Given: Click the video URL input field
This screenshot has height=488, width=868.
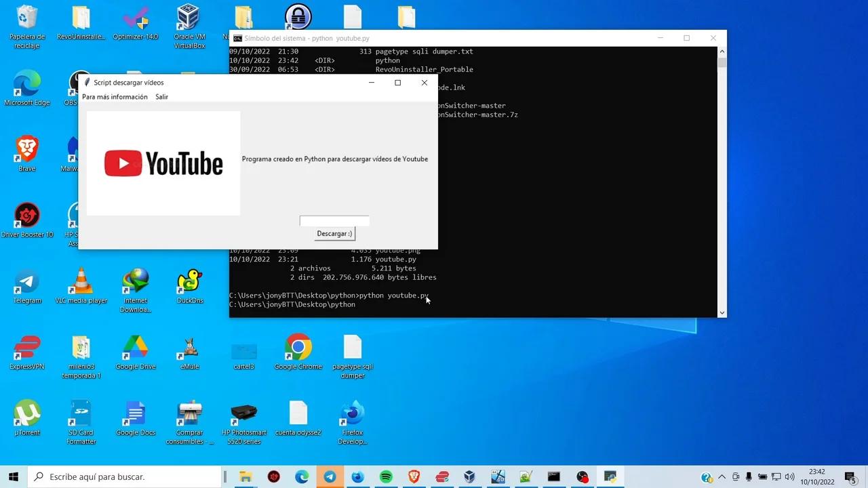Looking at the screenshot, I should (x=334, y=220).
